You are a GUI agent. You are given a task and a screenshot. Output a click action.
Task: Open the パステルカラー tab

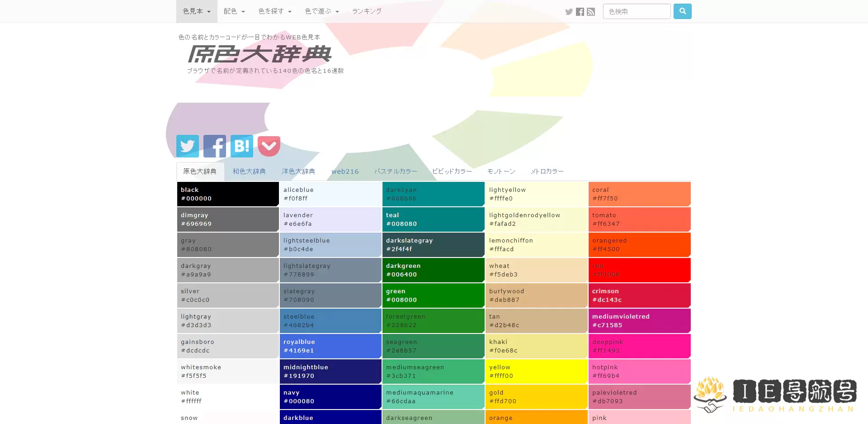tap(396, 172)
